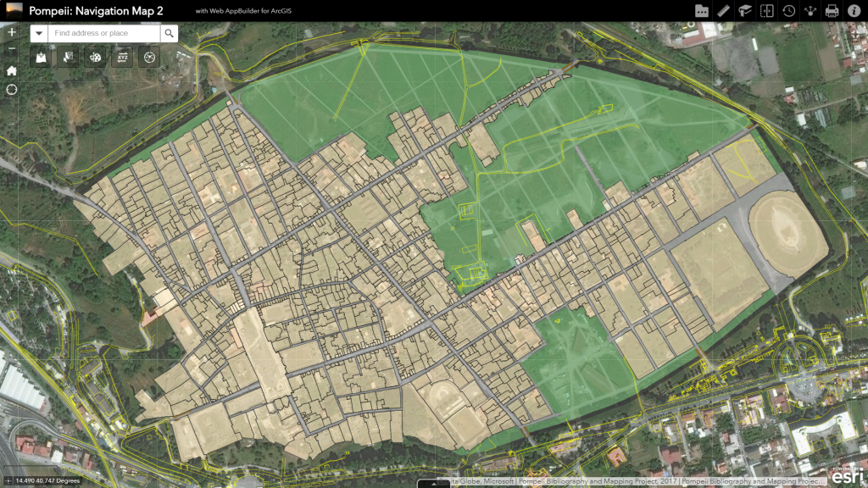
Task: Expand the bottom attribute table arrow
Action: [x=434, y=484]
